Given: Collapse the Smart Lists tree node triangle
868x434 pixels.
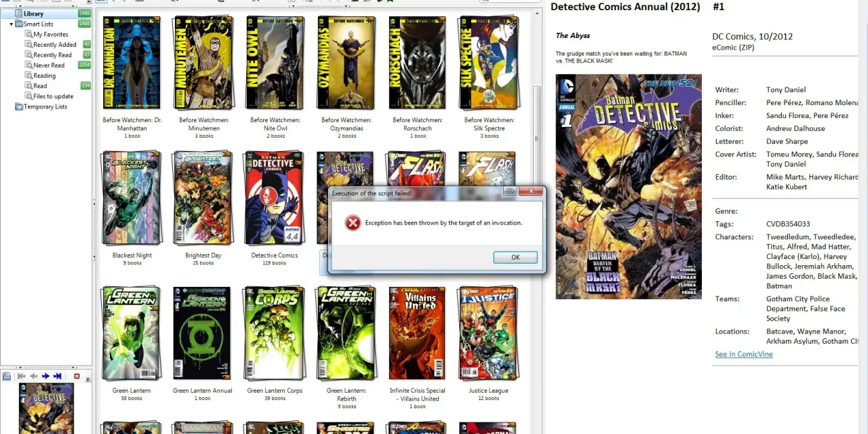Looking at the screenshot, I should pos(12,24).
